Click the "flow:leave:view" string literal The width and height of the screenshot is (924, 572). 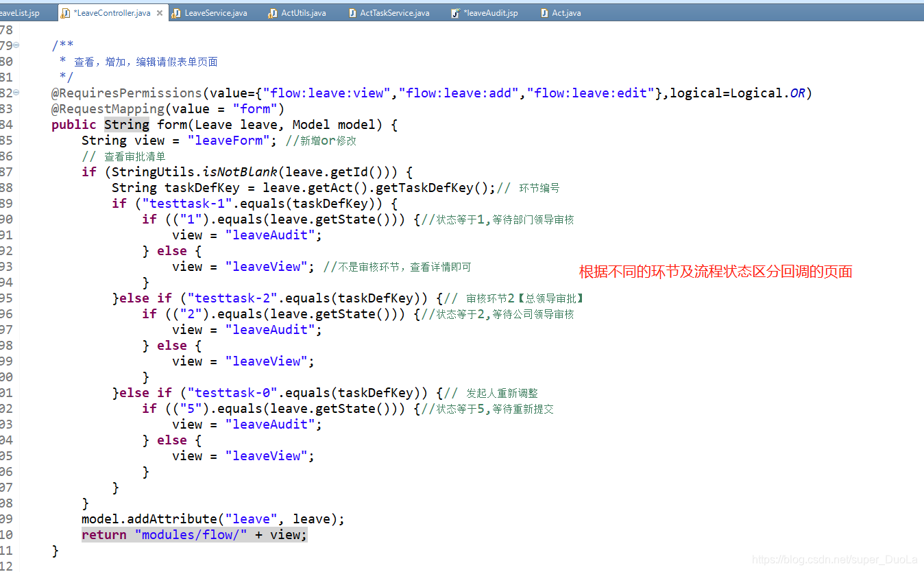328,93
